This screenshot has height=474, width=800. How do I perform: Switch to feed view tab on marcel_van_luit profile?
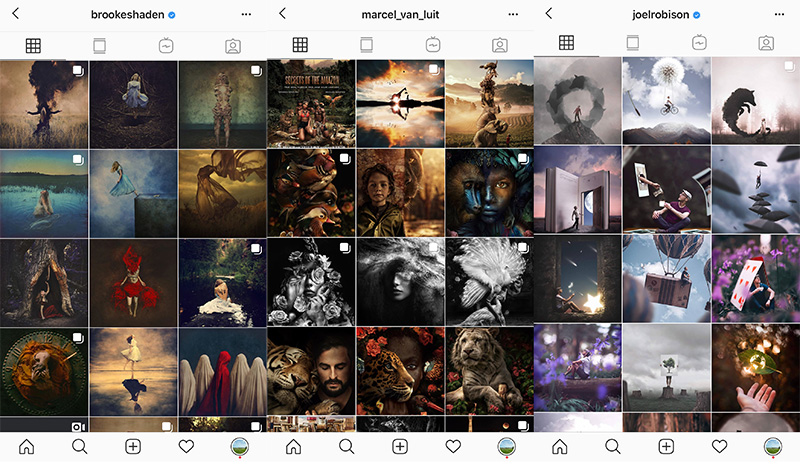[x=366, y=45]
